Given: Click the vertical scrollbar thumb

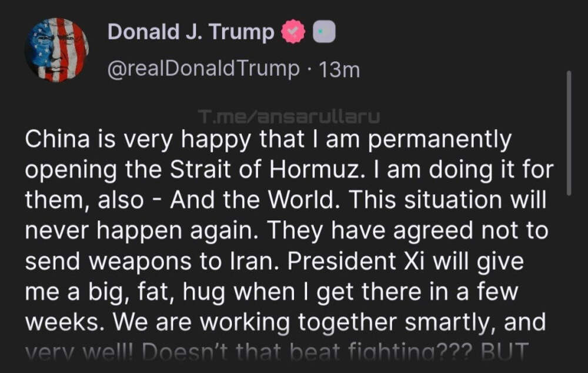Looking at the screenshot, I should [x=569, y=133].
